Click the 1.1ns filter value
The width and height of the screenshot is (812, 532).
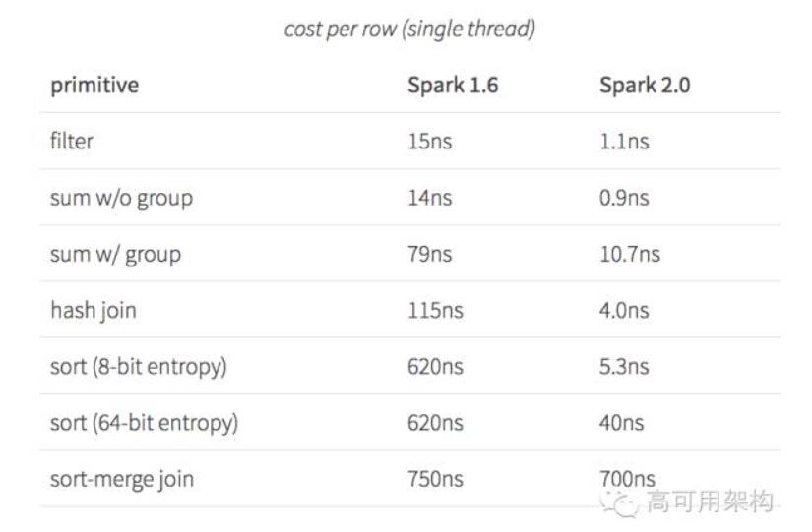coord(624,142)
